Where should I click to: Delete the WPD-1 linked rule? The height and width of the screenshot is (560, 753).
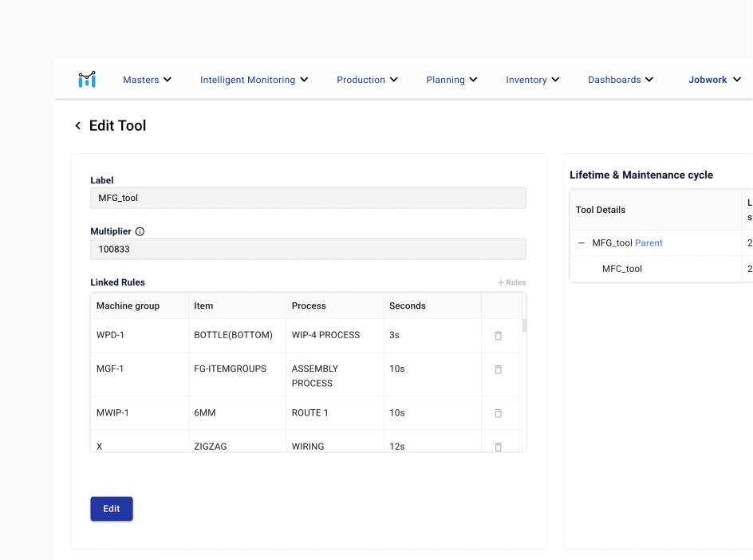pyautogui.click(x=498, y=335)
